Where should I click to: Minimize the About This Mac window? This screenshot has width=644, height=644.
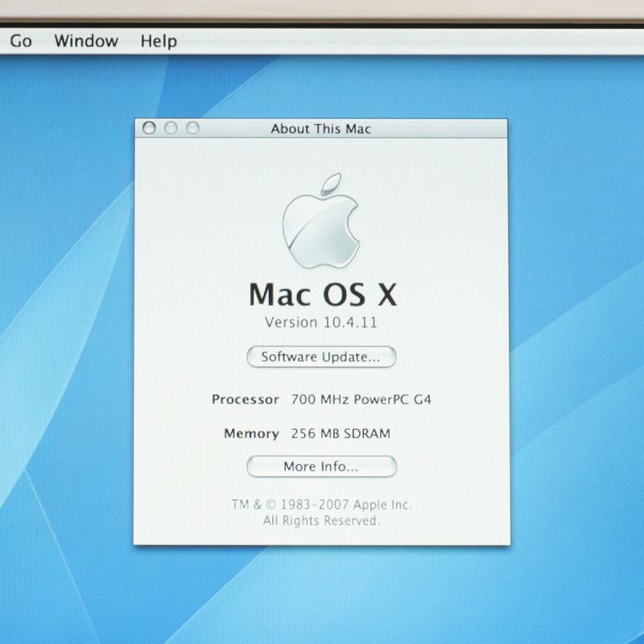coord(171,128)
